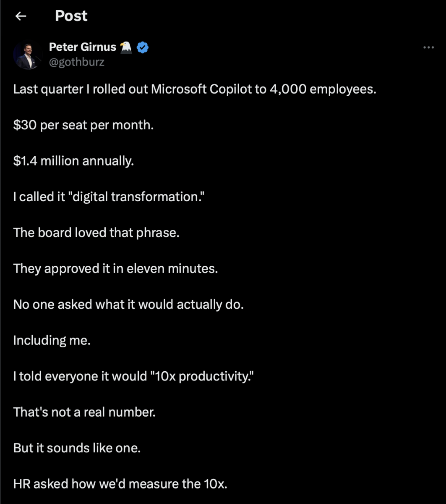Click the blue verified badge next to Peter Girnus
Screen dimensions: 446x504
[x=142, y=47]
